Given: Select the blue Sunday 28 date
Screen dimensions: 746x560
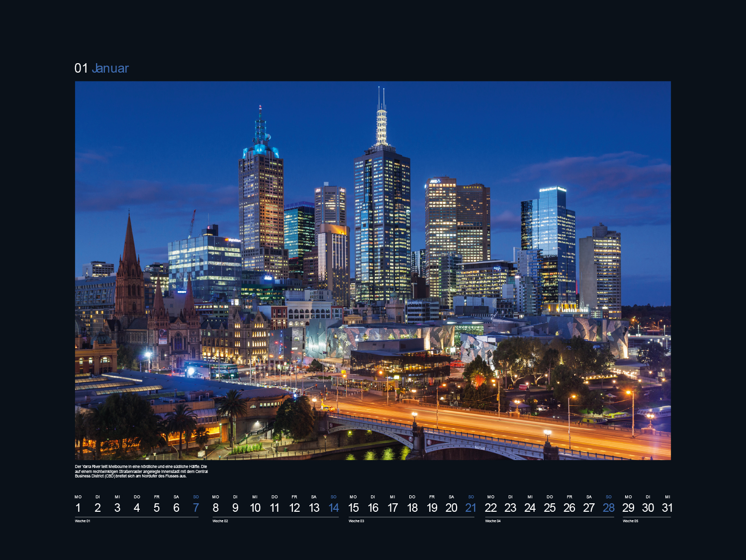Looking at the screenshot, I should (609, 508).
